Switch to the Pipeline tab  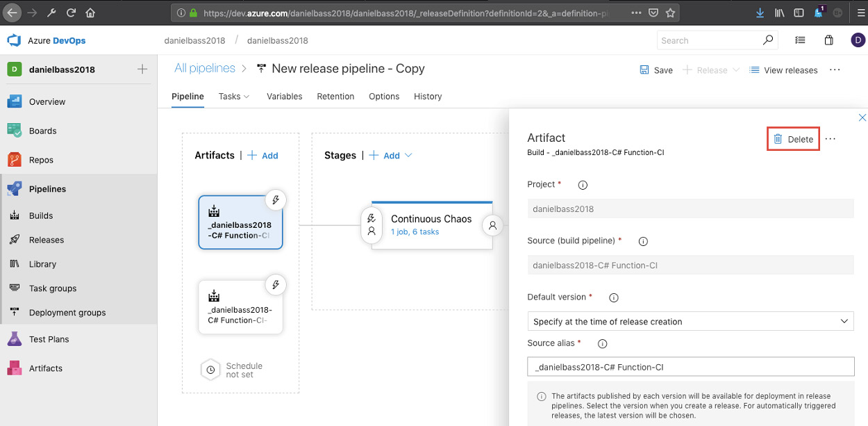click(x=187, y=97)
